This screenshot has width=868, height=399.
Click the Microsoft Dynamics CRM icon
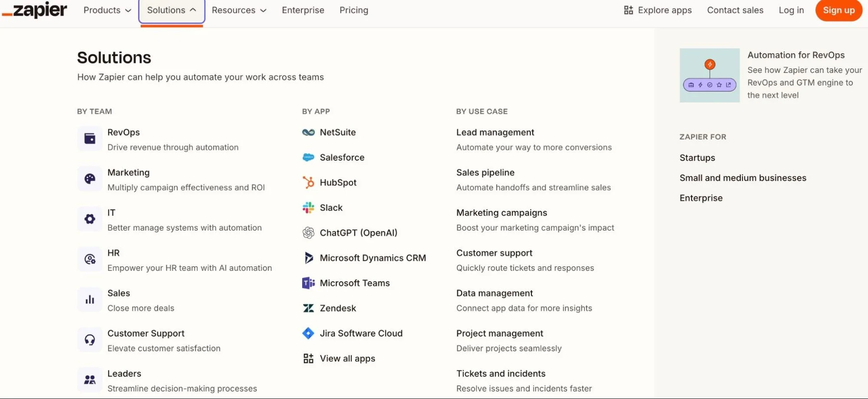click(x=308, y=258)
